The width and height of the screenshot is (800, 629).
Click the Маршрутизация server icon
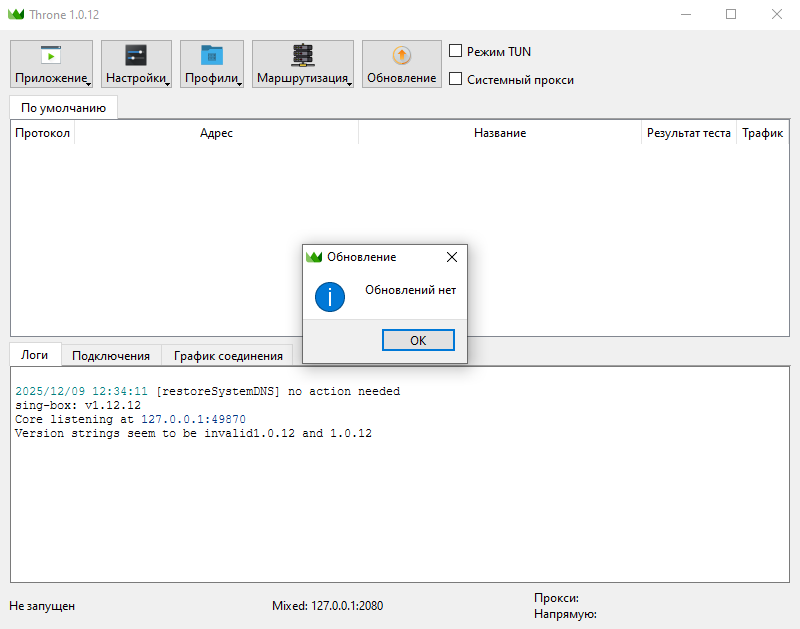point(302,55)
